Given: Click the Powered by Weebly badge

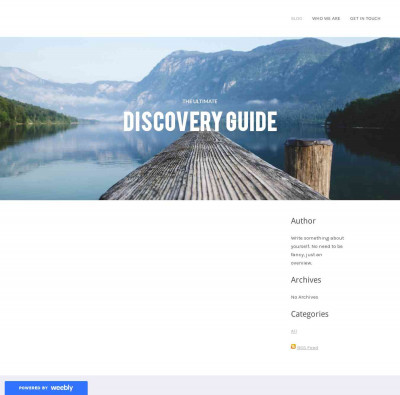Looking at the screenshot, I should click(46, 388).
